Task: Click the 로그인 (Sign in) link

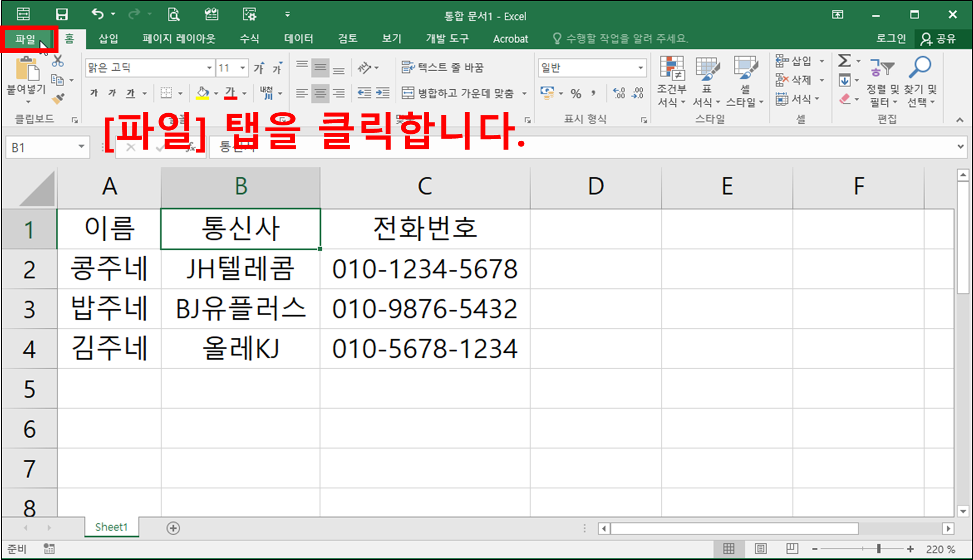Action: pos(891,38)
